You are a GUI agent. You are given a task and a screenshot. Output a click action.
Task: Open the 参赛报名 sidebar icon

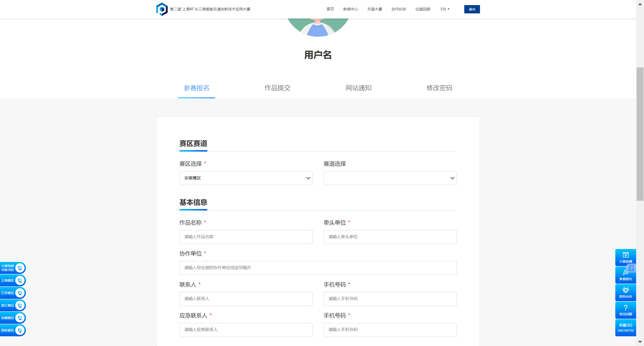tap(625, 275)
